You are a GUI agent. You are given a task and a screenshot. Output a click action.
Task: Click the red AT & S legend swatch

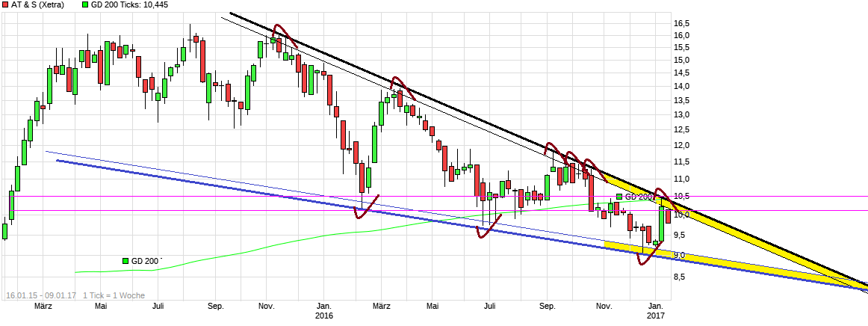click(6, 5)
